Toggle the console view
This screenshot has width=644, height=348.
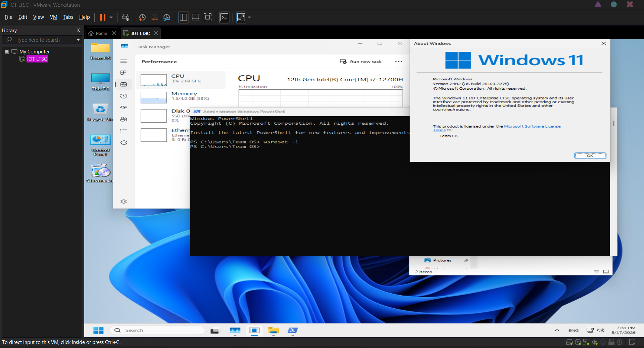pyautogui.click(x=224, y=17)
